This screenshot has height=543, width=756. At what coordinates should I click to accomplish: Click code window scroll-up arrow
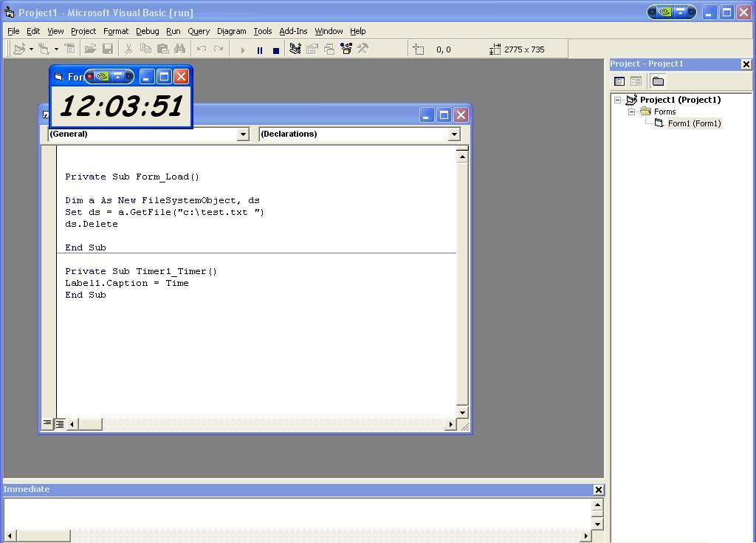[462, 157]
